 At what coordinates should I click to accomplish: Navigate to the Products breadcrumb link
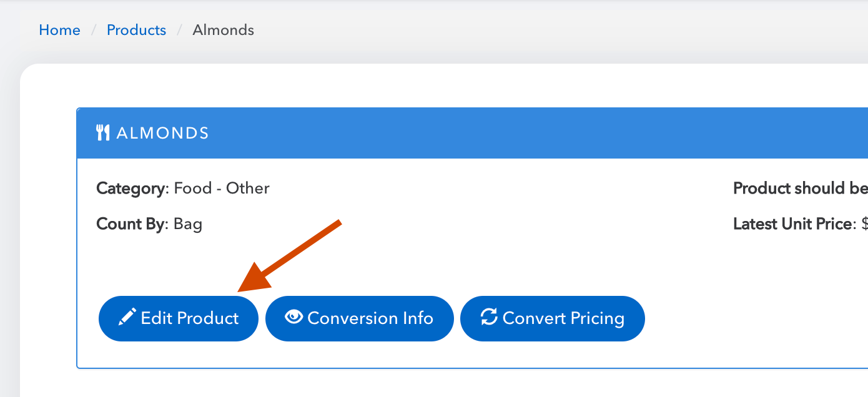tap(136, 30)
